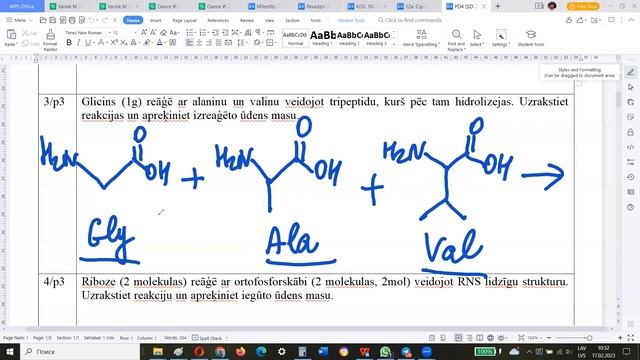Apply the Heading 1 style

click(x=322, y=38)
